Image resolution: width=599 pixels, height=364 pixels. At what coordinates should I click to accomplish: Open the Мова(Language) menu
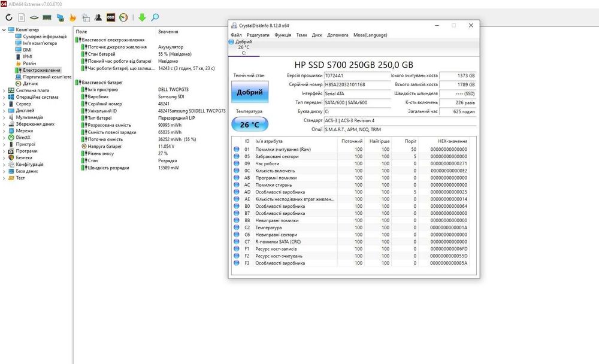click(370, 35)
